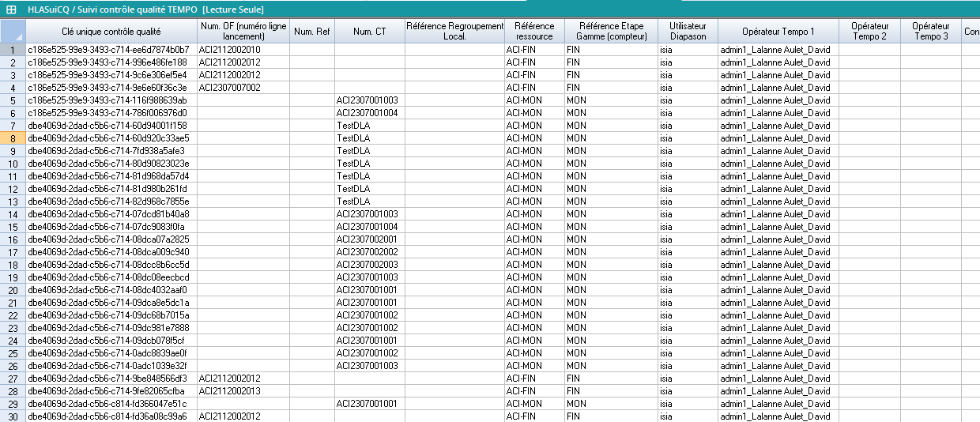Select the cell containing ACI2112002010

[x=230, y=50]
